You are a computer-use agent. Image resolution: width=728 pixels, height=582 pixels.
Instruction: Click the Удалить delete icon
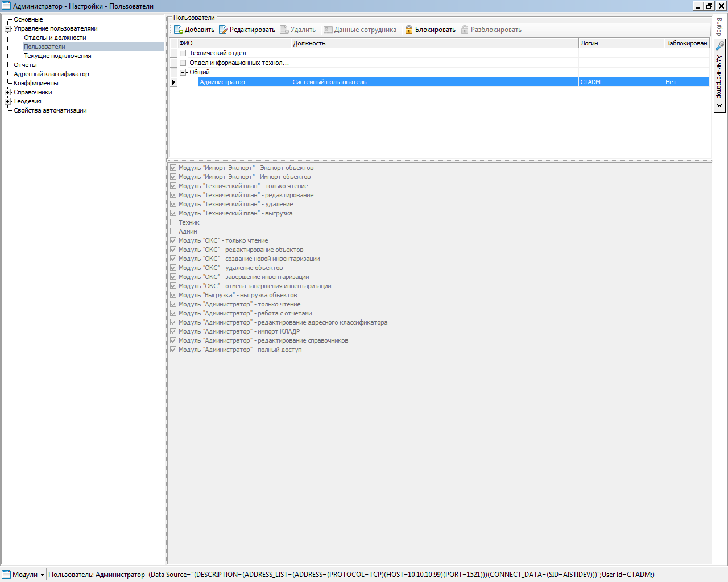click(284, 30)
